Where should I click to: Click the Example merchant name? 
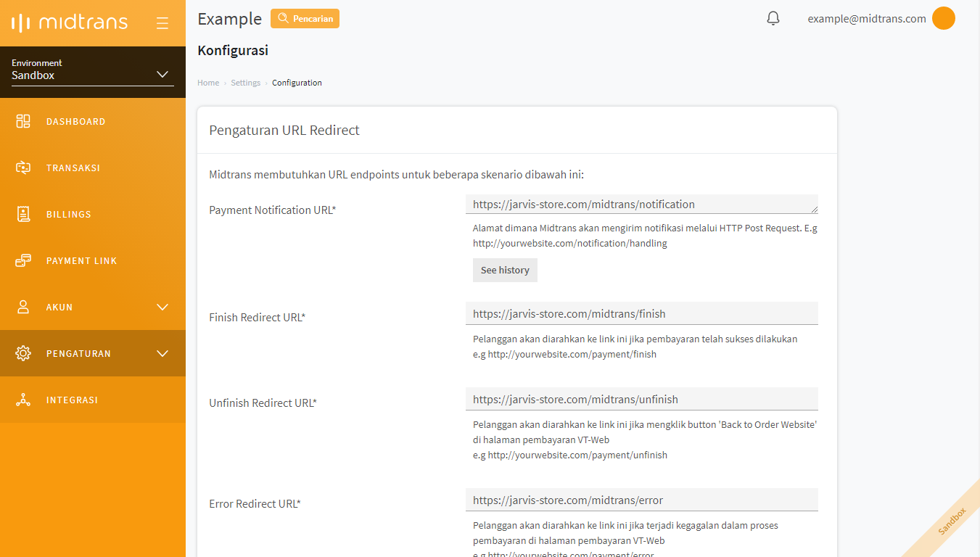(x=229, y=19)
